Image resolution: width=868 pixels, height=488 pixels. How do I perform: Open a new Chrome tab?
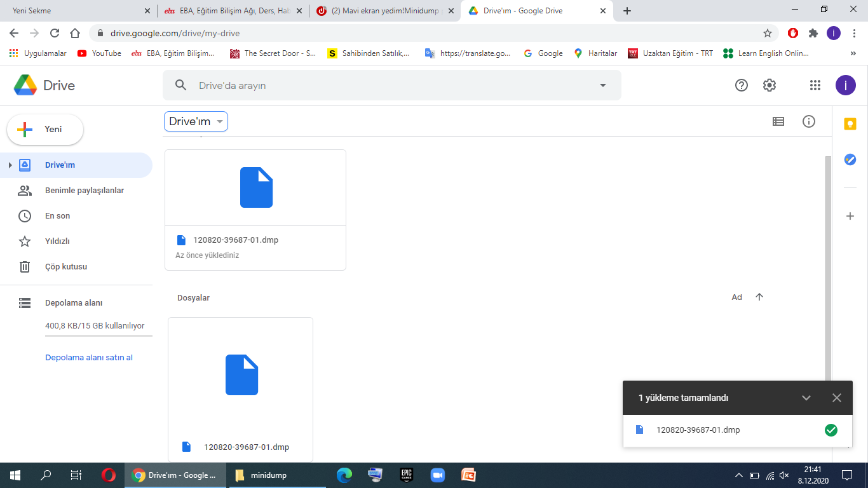click(x=627, y=11)
